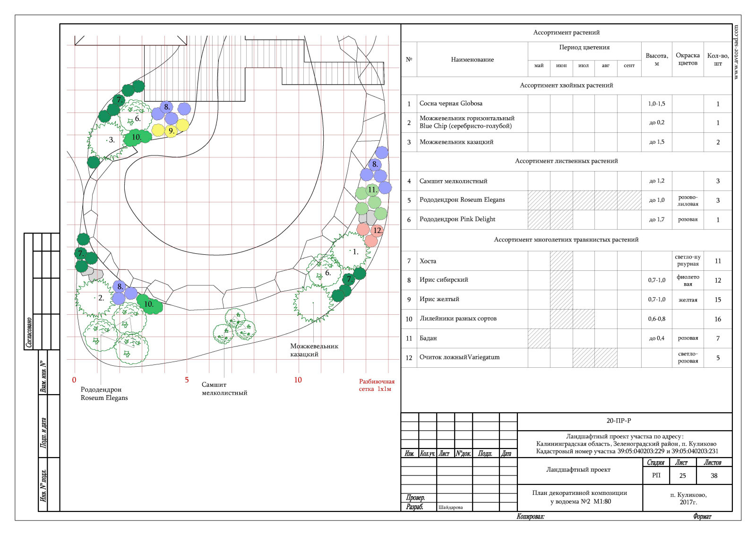Click the yellow iris cluster labeled 9
Screen dimensions: 756x536
click(171, 130)
